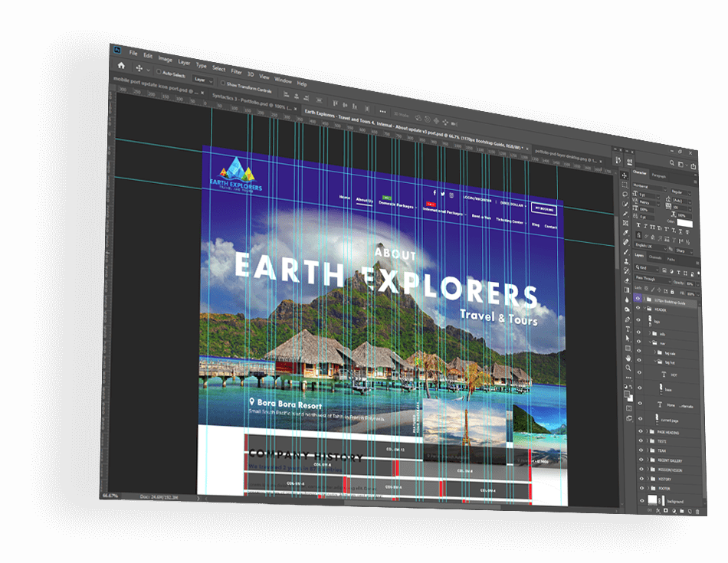728x563 pixels.
Task: Click the trash icon to delete layer
Action: coord(697,512)
